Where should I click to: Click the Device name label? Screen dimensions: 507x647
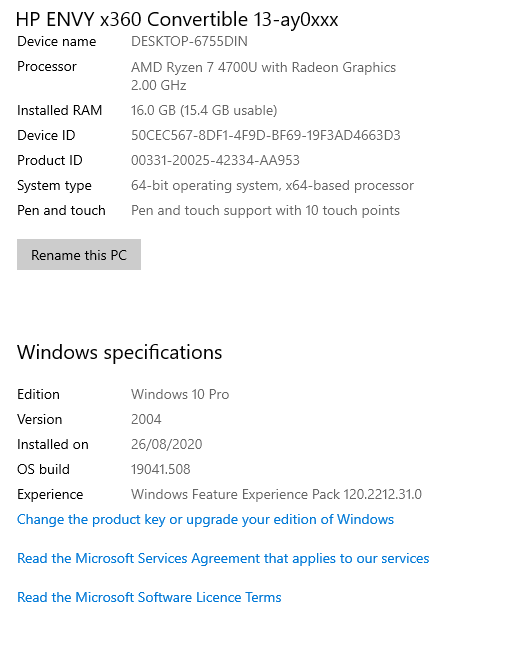pos(57,41)
